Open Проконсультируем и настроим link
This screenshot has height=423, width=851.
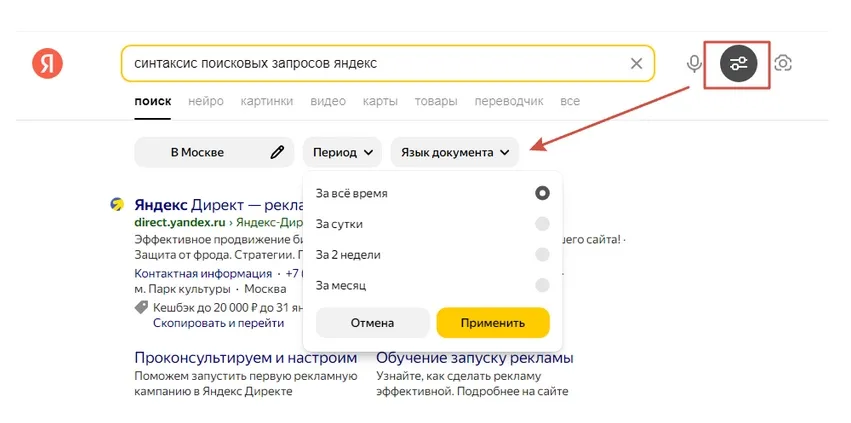[x=246, y=358]
